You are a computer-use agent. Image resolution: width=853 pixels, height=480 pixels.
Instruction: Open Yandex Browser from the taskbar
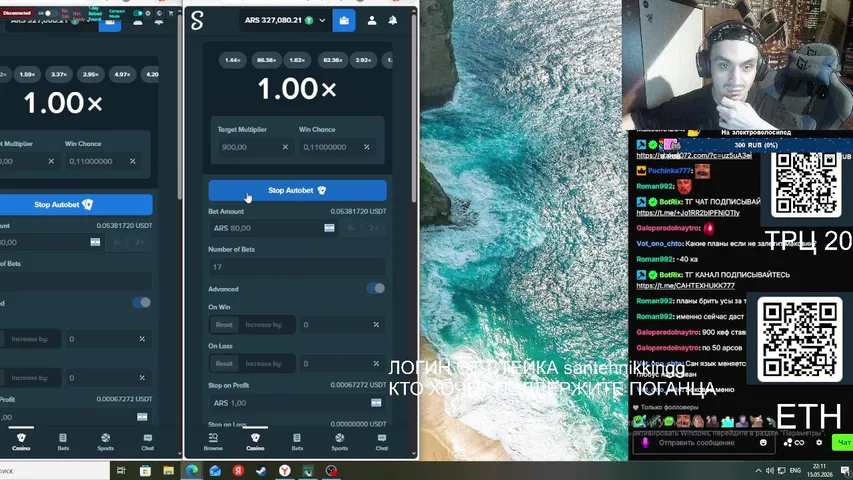tap(285, 471)
